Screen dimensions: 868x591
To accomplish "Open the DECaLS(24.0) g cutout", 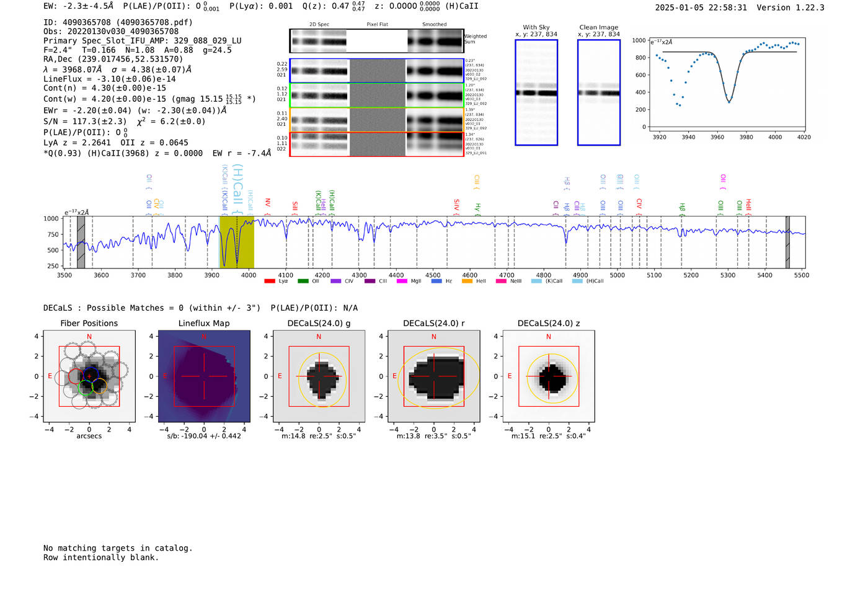I will click(x=319, y=376).
